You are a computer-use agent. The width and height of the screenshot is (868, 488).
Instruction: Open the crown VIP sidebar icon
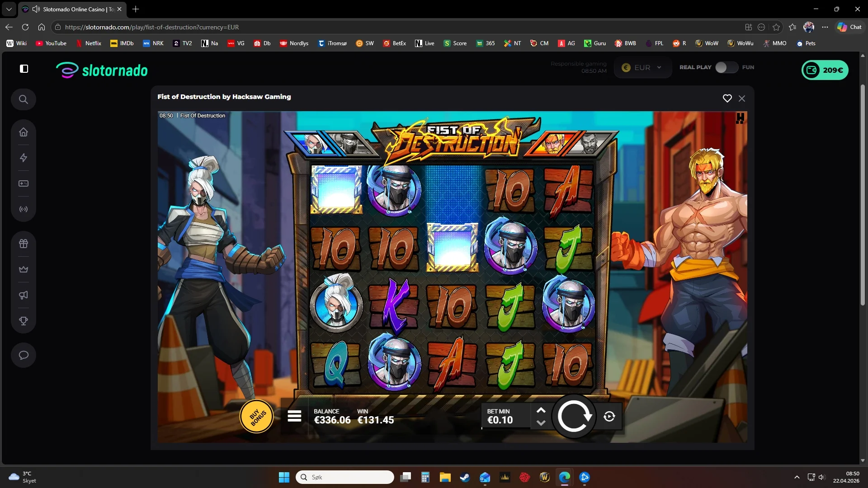(x=24, y=269)
